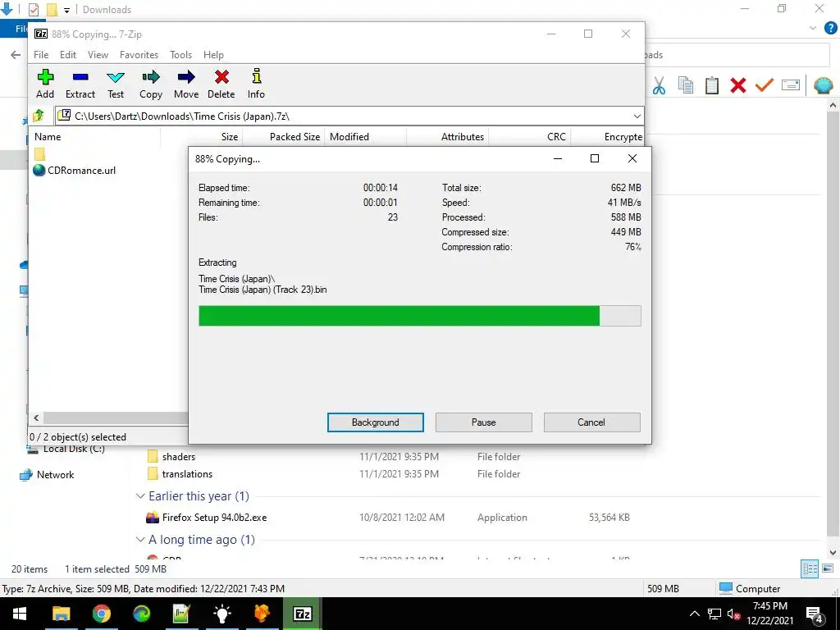The height and width of the screenshot is (630, 840).
Task: Open File Explorer from taskbar
Action: click(x=61, y=614)
